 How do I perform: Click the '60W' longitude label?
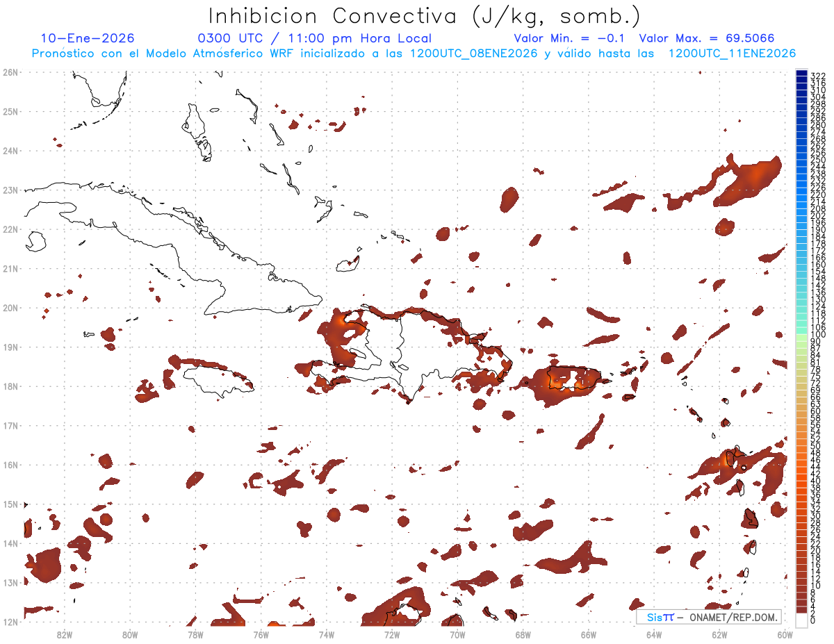(785, 634)
